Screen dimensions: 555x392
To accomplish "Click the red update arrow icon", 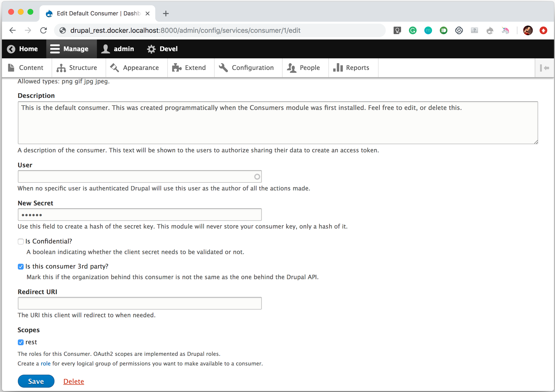I will pyautogui.click(x=543, y=30).
